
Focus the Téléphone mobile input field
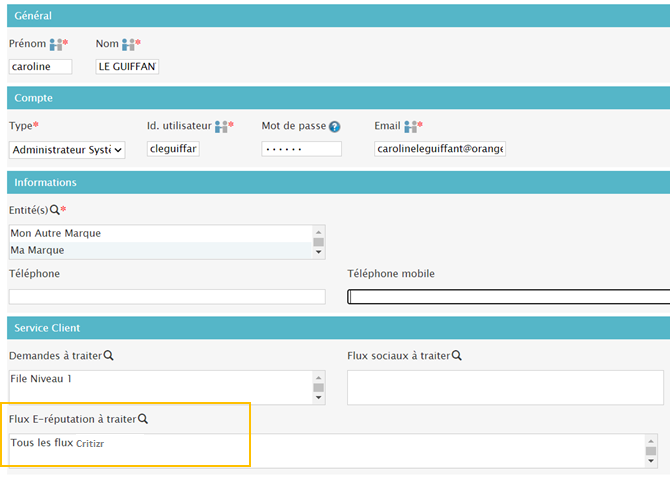[508, 296]
